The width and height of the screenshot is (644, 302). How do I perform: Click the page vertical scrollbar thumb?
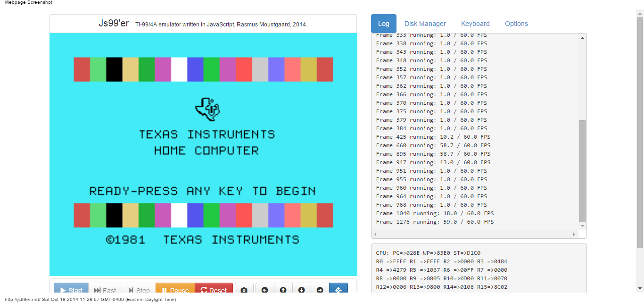pyautogui.click(x=640, y=133)
